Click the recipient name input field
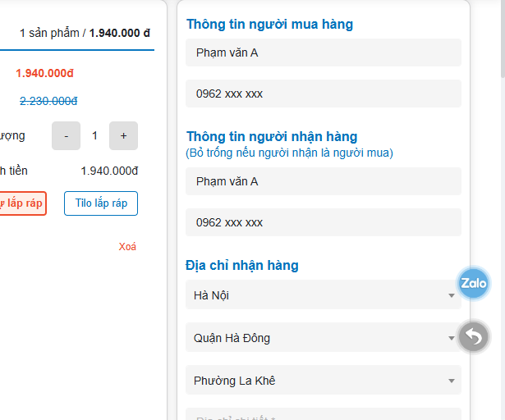Screen dimensions: 505x420 (323, 181)
